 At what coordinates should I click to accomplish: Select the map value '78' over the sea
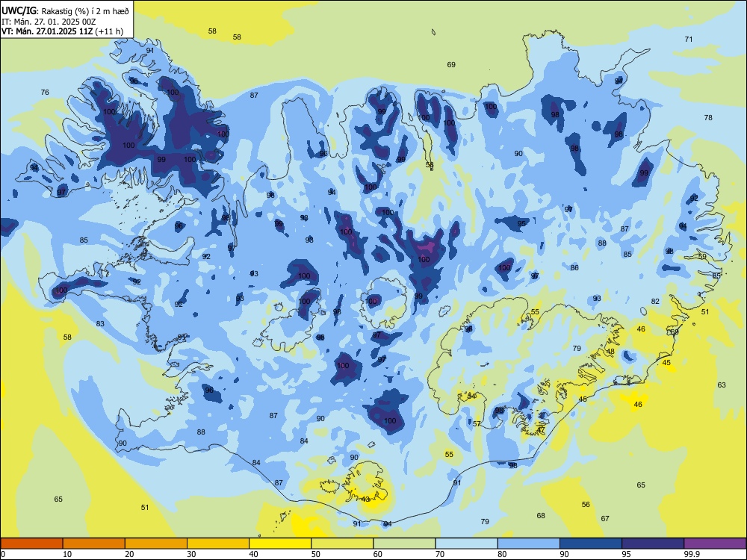coord(708,117)
